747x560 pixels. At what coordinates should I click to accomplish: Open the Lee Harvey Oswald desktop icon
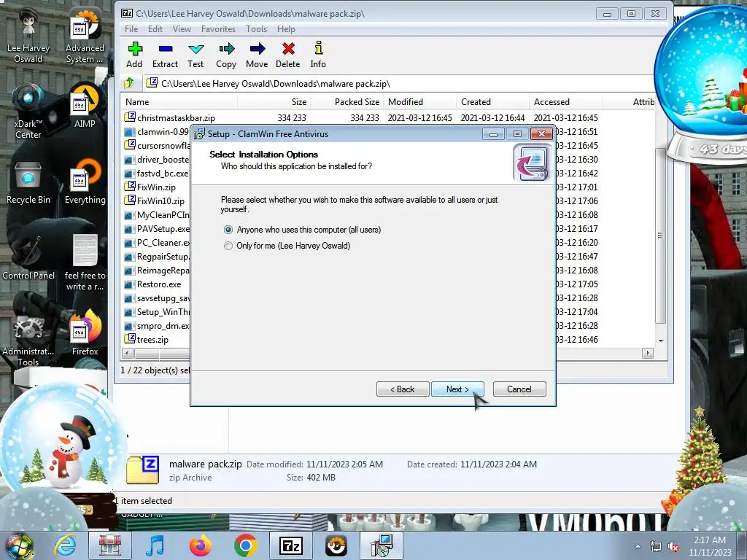click(28, 36)
